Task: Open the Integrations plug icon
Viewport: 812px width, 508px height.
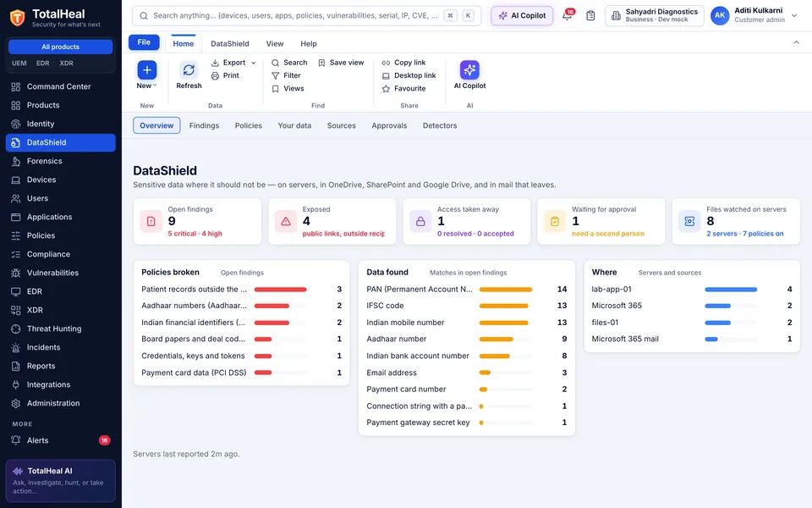Action: (16, 384)
